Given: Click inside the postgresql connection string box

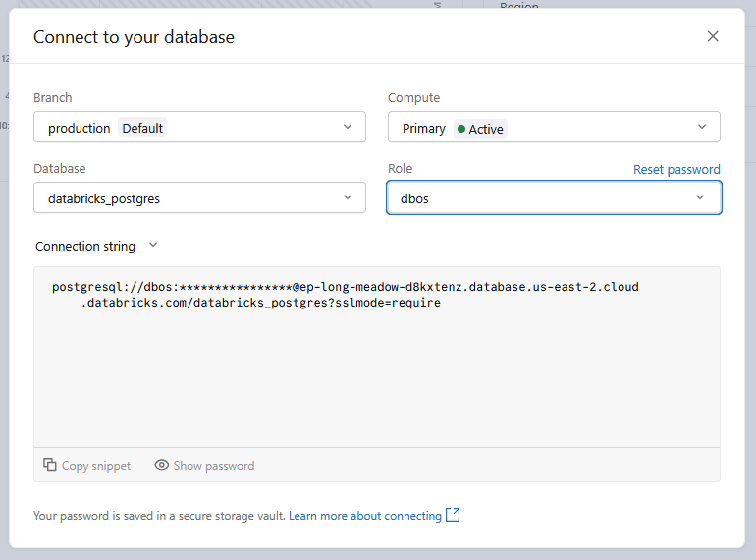Looking at the screenshot, I should pyautogui.click(x=376, y=364).
